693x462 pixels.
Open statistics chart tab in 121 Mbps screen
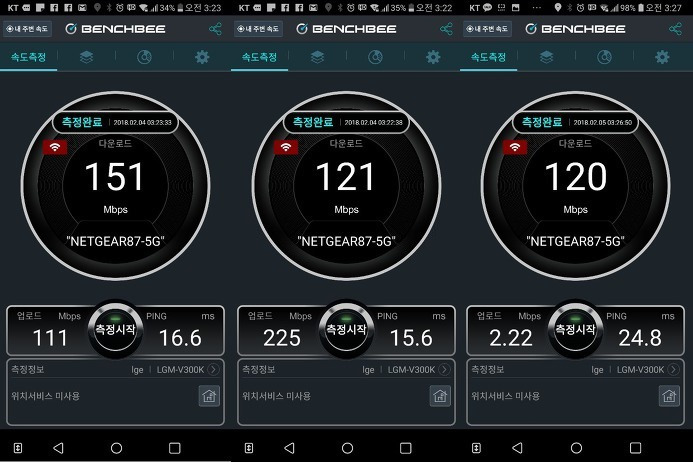(375, 57)
